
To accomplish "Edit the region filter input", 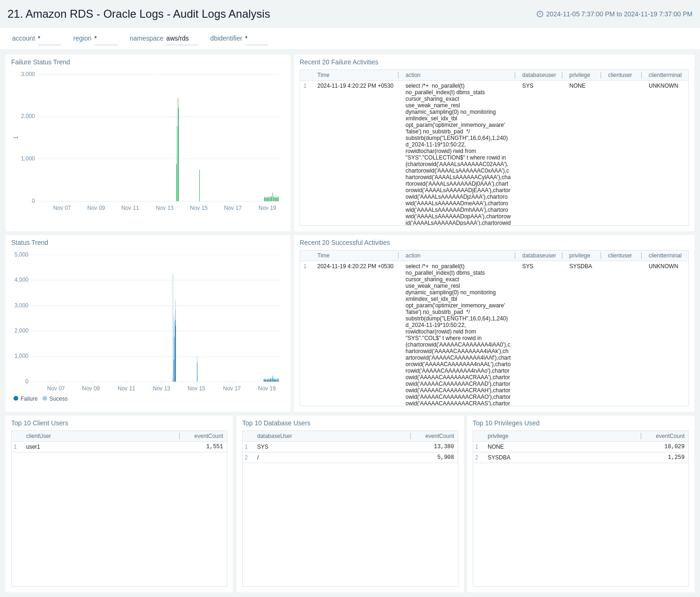I will click(x=106, y=40).
